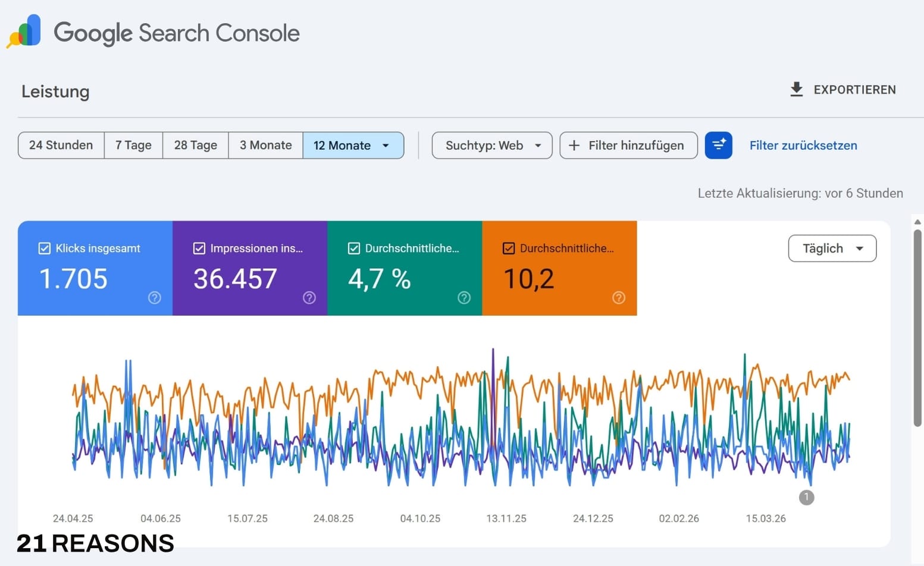Open help icon on Impressionen card
The height and width of the screenshot is (566, 924).
tap(309, 297)
